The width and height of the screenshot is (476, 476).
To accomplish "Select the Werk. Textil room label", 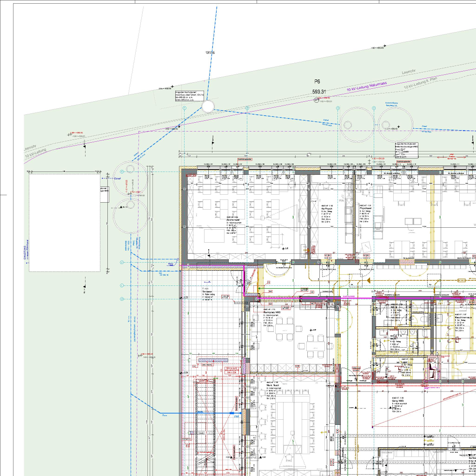I will click(272, 386).
